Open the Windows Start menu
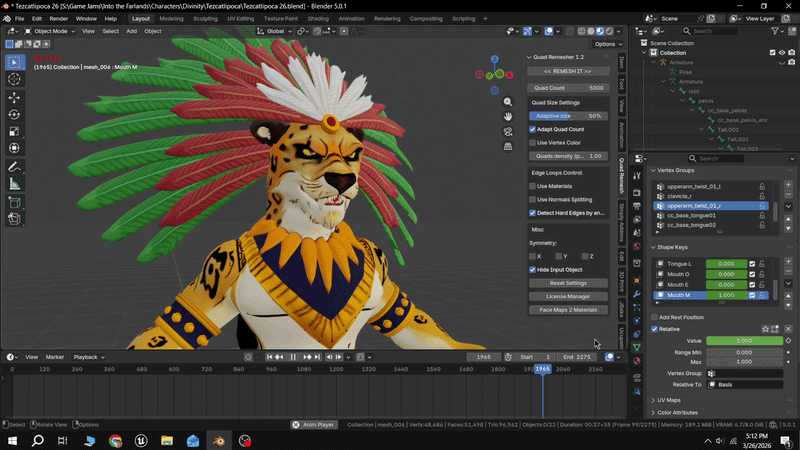The width and height of the screenshot is (800, 450). [12, 441]
